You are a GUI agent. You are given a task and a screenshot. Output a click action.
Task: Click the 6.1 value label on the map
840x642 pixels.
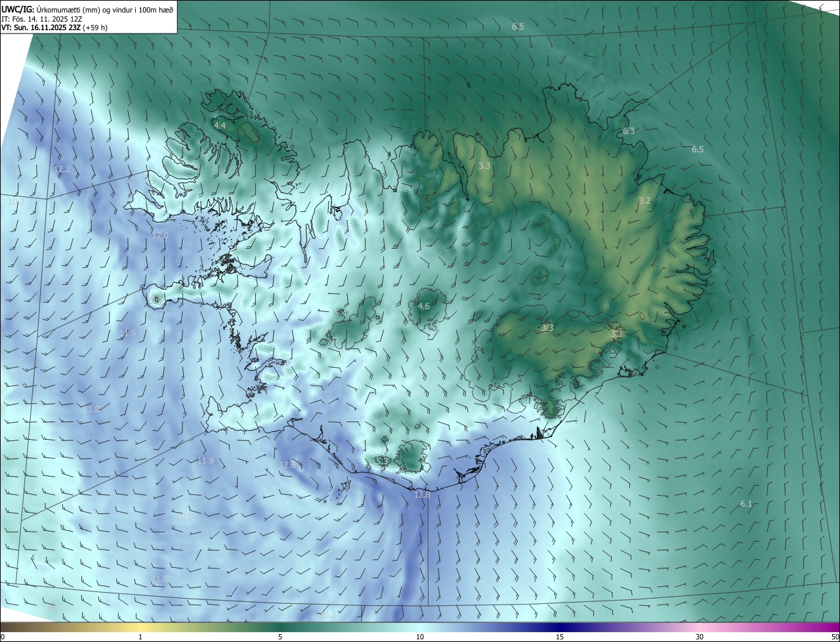coord(746,503)
